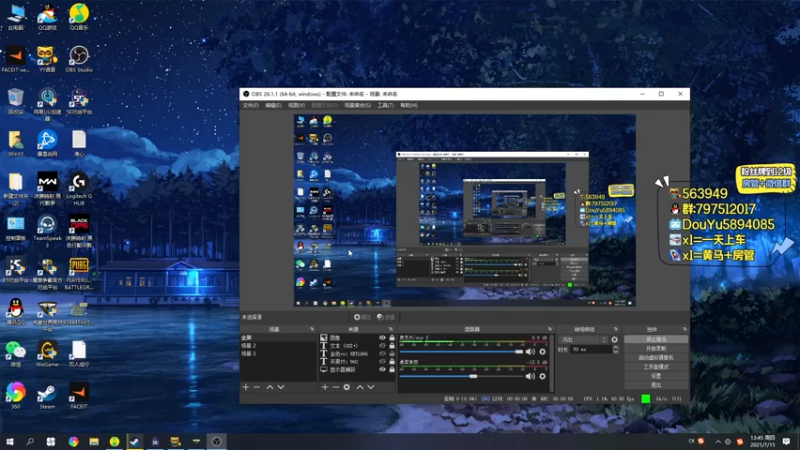The height and width of the screenshot is (450, 800).
Task: Open the 文件(F) menu
Action: tap(251, 105)
